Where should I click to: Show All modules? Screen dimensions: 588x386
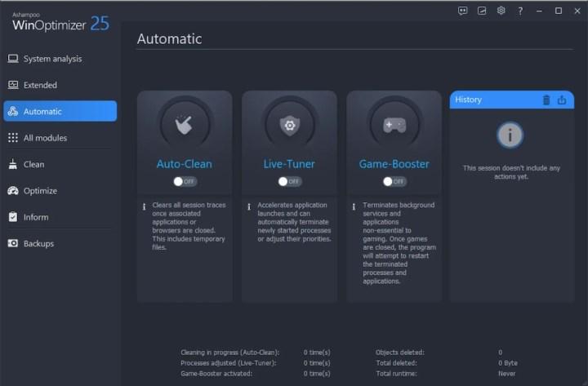click(x=60, y=138)
